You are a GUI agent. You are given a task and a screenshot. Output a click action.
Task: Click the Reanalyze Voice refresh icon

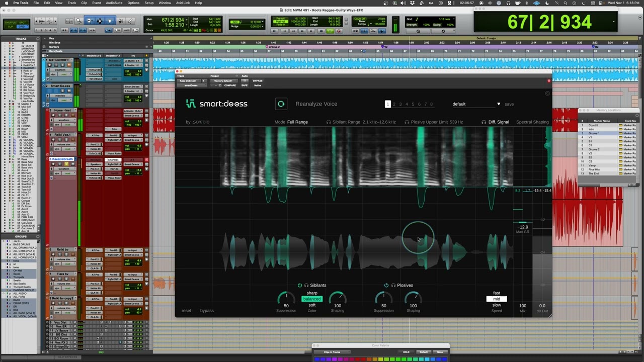pyautogui.click(x=281, y=104)
